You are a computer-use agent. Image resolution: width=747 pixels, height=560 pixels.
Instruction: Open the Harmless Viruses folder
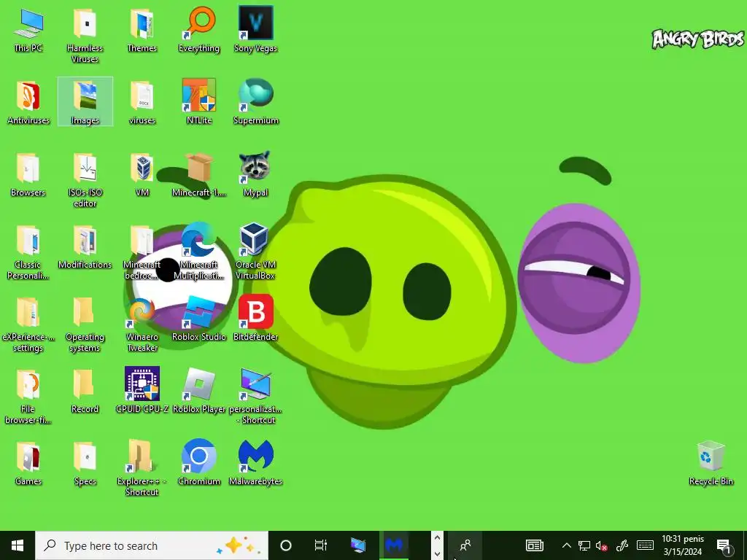coord(85,36)
